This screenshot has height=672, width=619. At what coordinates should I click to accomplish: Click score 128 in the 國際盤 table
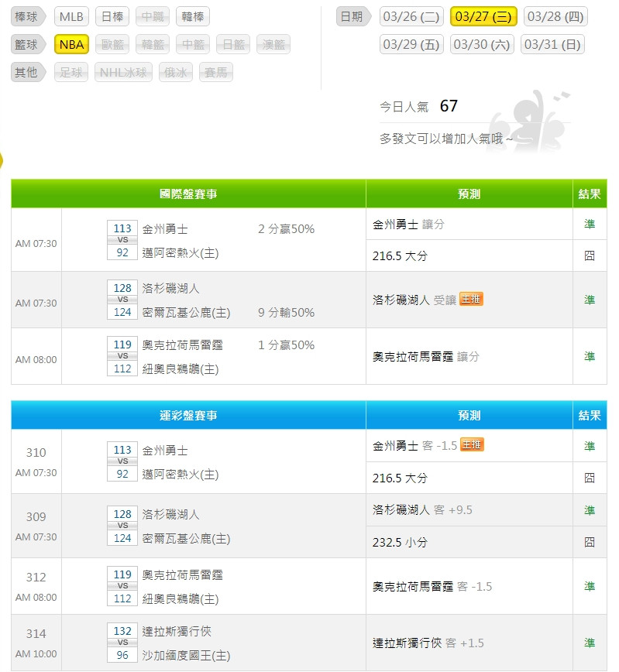click(x=122, y=288)
